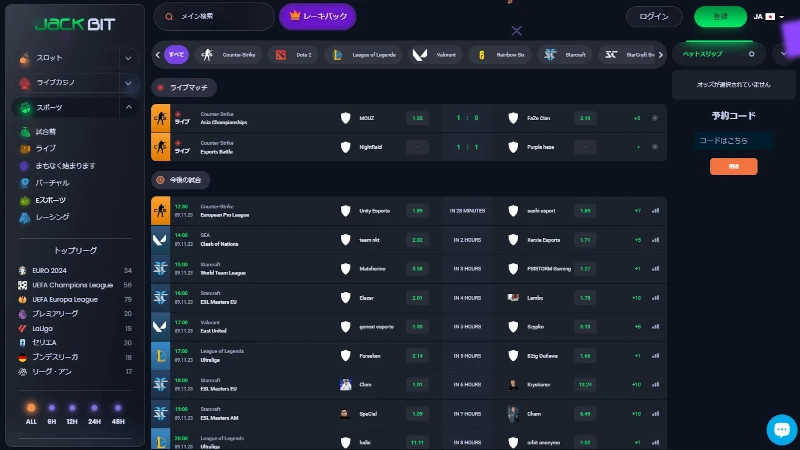Screen dimensions: 800x450
Task: Select the 6H time filter
Action: coord(52,414)
